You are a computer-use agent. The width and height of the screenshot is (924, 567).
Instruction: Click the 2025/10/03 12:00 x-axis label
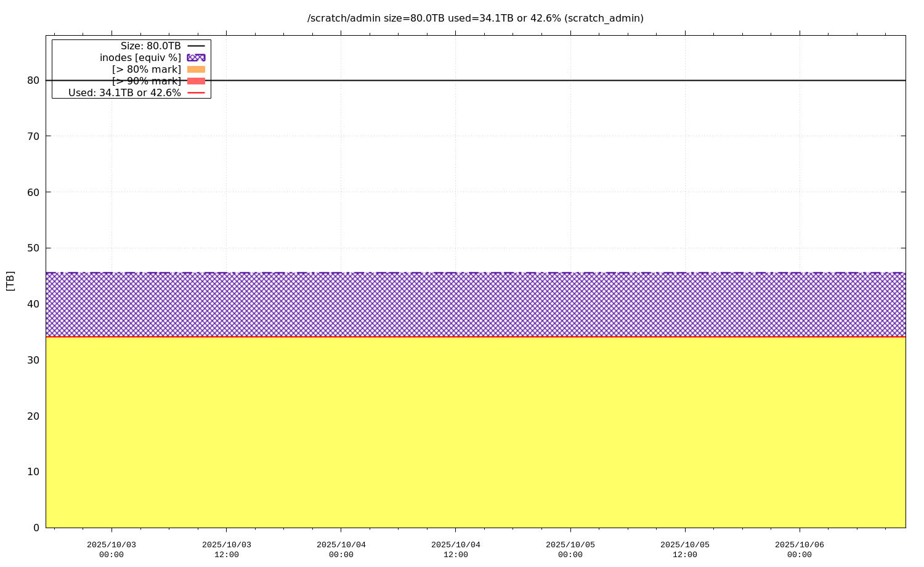(226, 549)
